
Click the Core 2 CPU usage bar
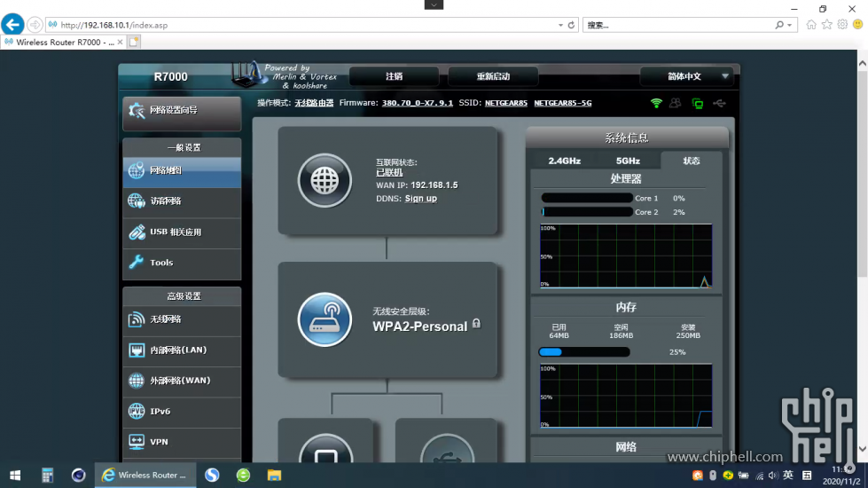587,212
